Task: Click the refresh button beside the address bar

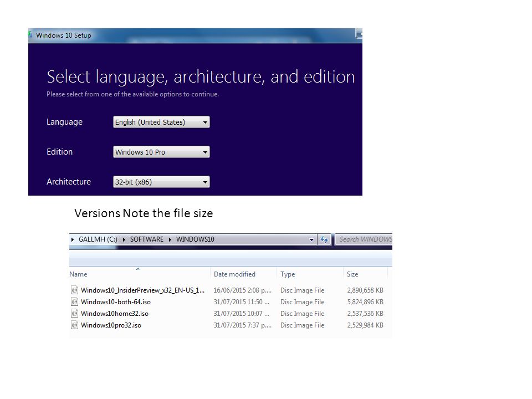Action: tap(324, 239)
